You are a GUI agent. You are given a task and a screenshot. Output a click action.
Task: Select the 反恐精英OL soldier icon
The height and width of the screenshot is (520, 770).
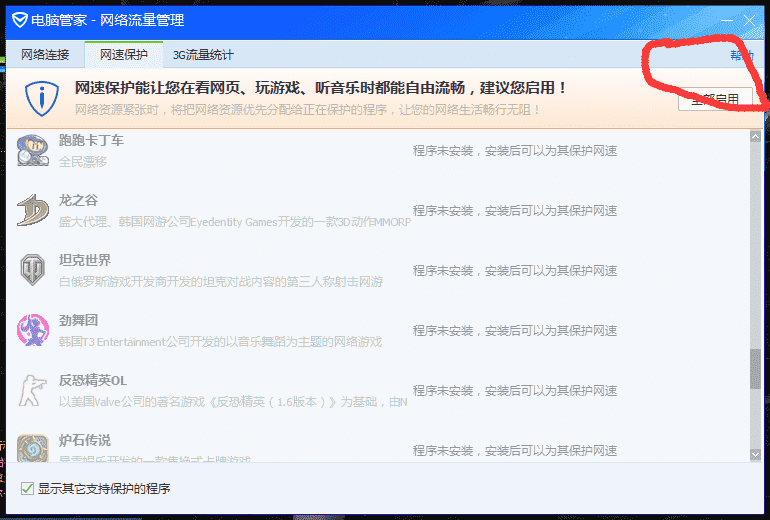click(33, 390)
